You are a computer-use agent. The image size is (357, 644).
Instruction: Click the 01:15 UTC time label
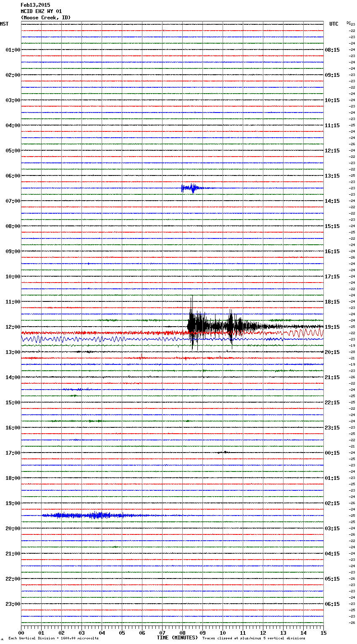tap(332, 478)
